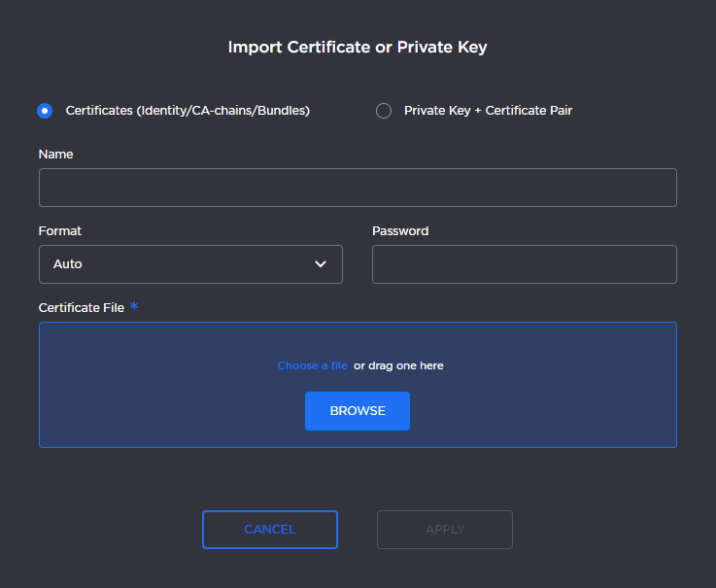Click the Format field label
Screen dimensions: 716x588
pyautogui.click(x=60, y=231)
